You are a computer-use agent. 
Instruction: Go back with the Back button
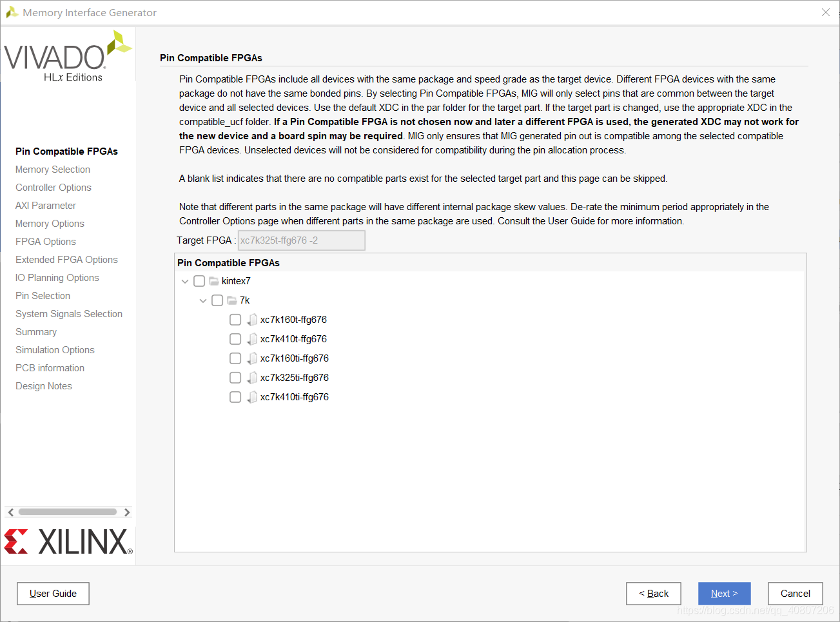(x=654, y=594)
